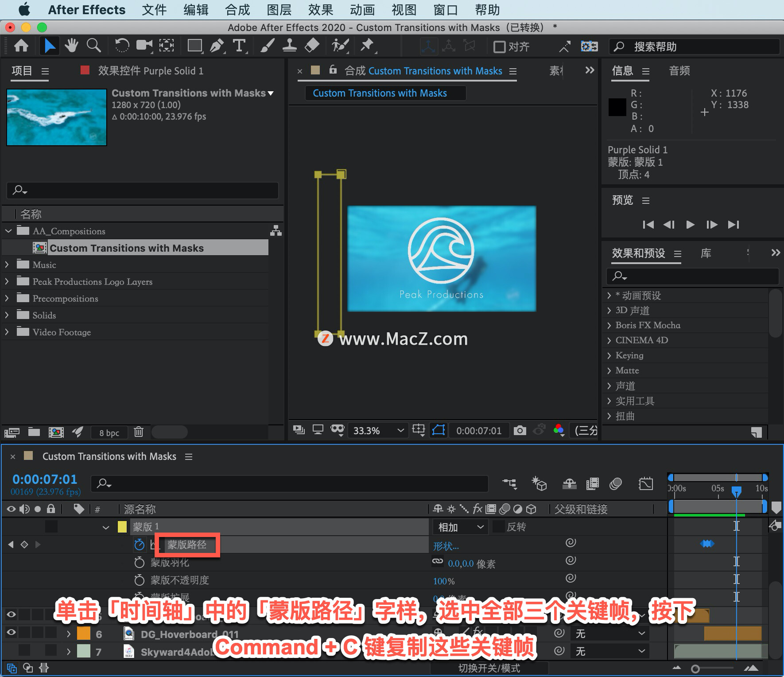Select the Roto Brush tool

(340, 46)
